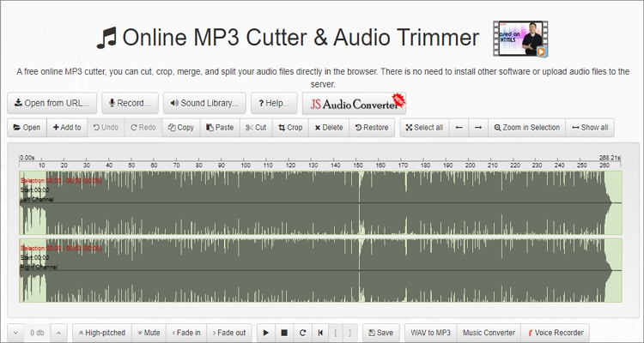Image resolution: width=644 pixels, height=343 pixels.
Task: Click the music note logo icon
Action: [106, 38]
